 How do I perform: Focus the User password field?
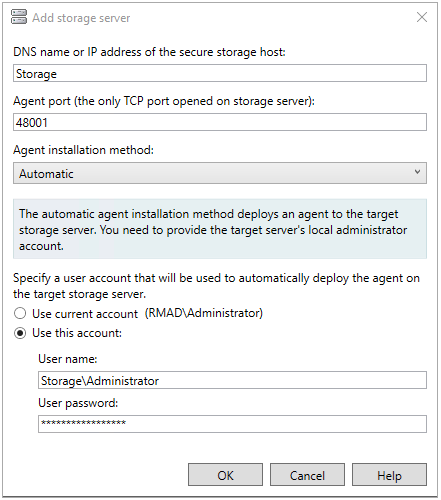coord(232,424)
